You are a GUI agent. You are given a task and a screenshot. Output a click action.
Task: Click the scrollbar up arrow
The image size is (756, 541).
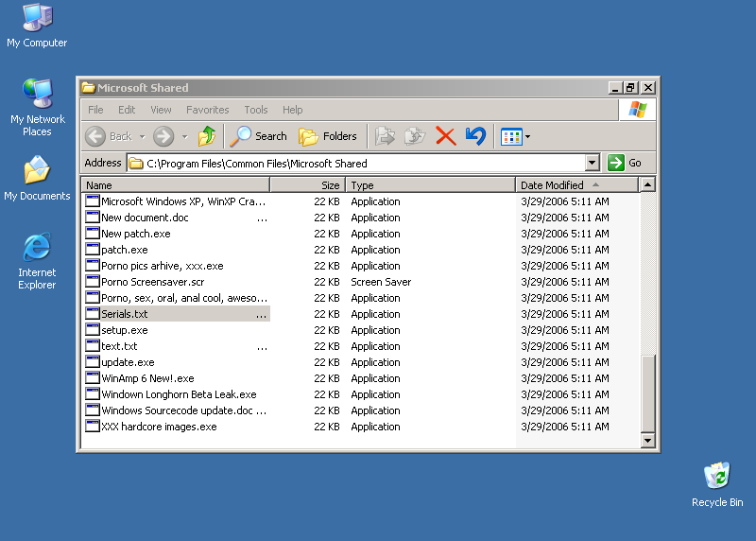click(648, 184)
